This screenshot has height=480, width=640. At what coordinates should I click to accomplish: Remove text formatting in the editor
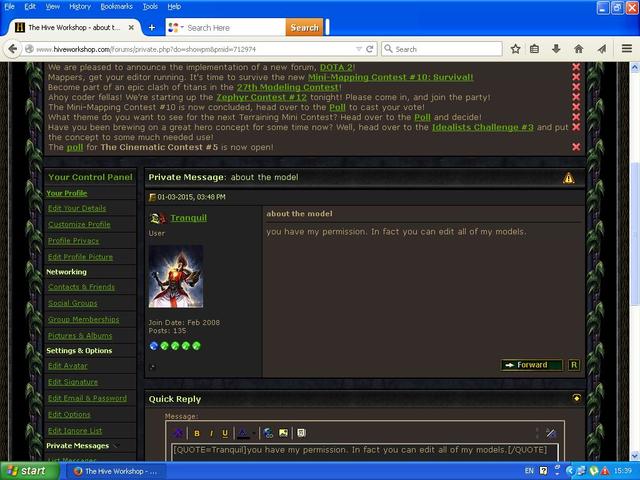(178, 433)
